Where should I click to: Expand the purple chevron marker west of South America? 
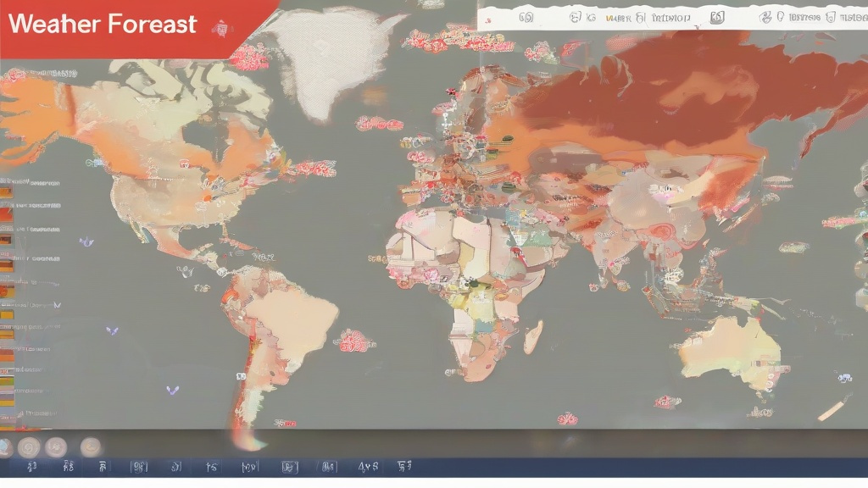pos(113,330)
